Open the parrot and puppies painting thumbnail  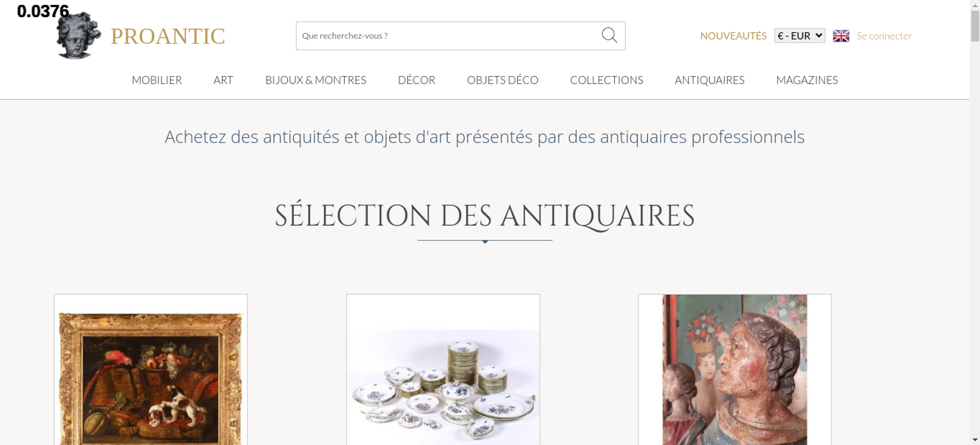151,370
